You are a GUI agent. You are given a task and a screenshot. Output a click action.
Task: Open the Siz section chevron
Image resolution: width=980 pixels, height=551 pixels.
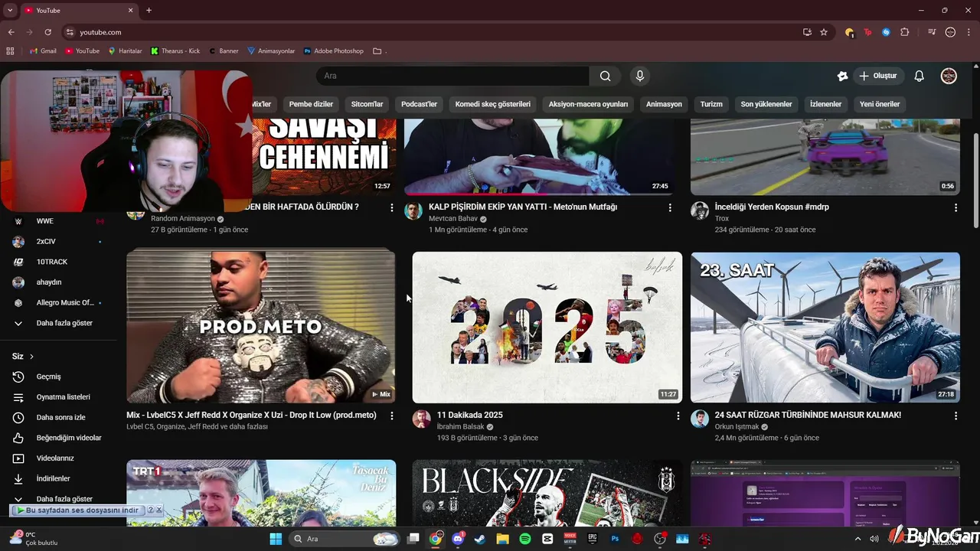click(x=31, y=357)
